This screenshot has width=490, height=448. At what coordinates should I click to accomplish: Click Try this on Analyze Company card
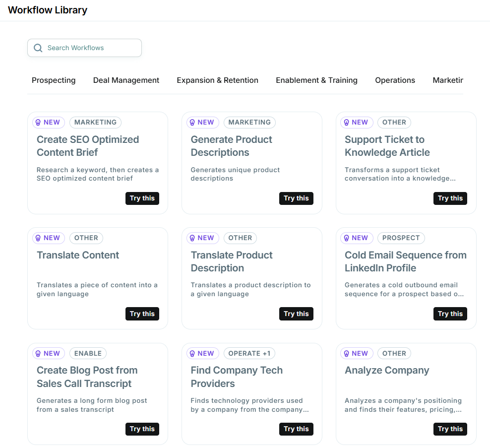point(450,429)
